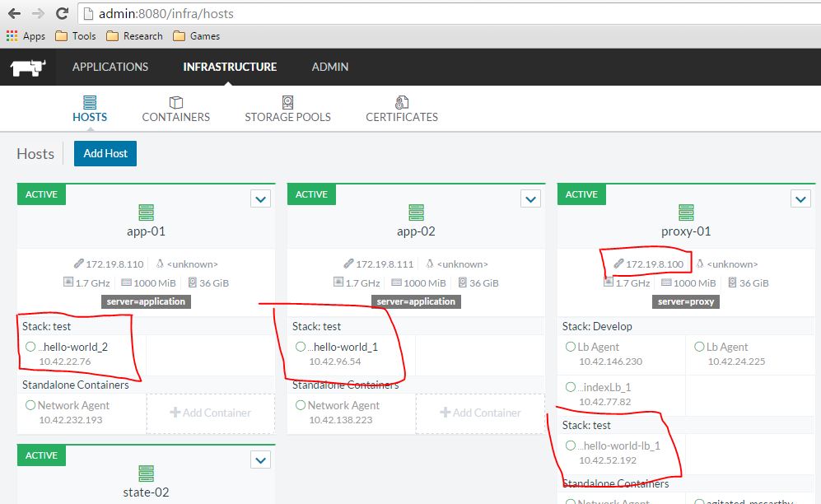Screen dimensions: 821x504
Task: Switch to the CONTAINERS tab
Action: click(176, 109)
